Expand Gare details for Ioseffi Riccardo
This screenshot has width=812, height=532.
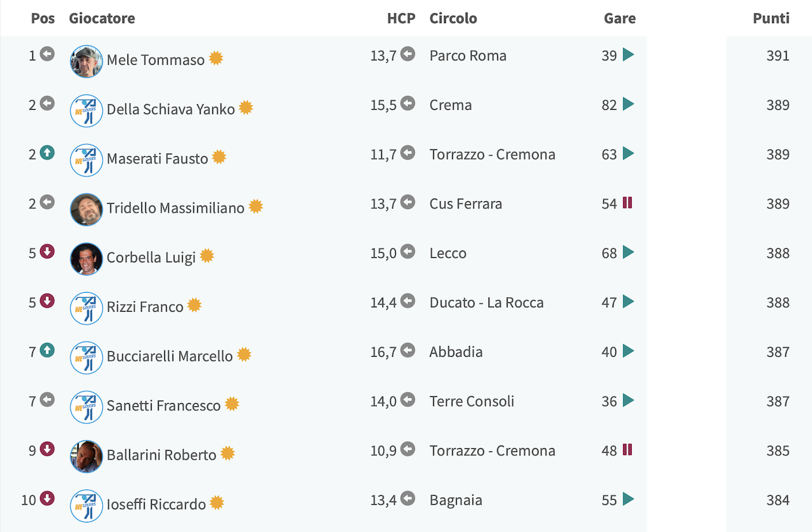pos(628,499)
